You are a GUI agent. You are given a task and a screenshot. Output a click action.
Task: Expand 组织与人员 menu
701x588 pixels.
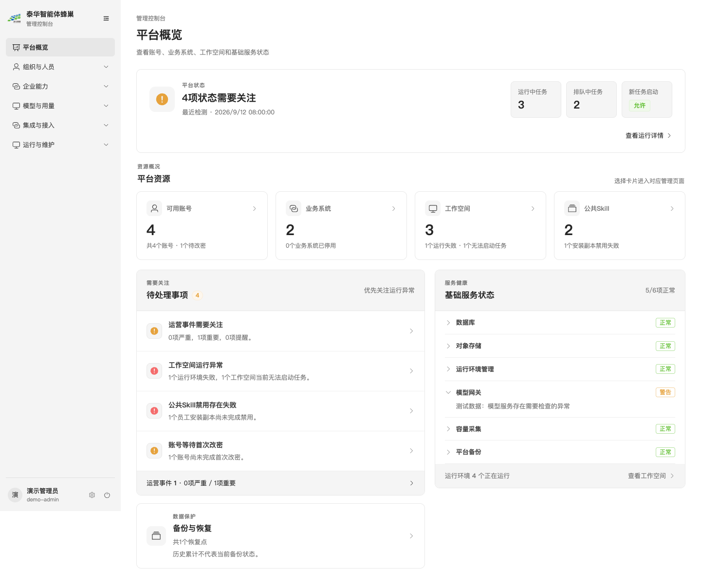click(60, 67)
